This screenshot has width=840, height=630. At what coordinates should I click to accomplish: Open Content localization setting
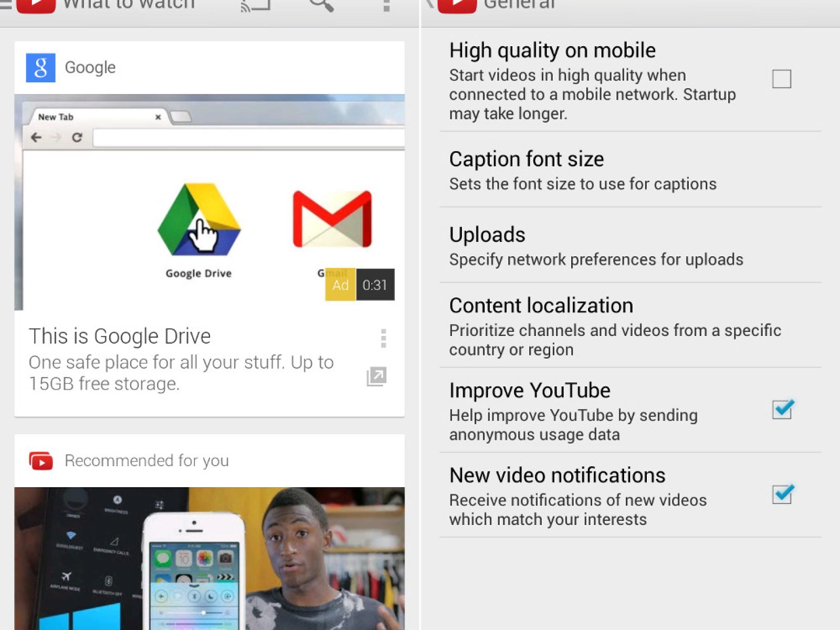pos(631,325)
